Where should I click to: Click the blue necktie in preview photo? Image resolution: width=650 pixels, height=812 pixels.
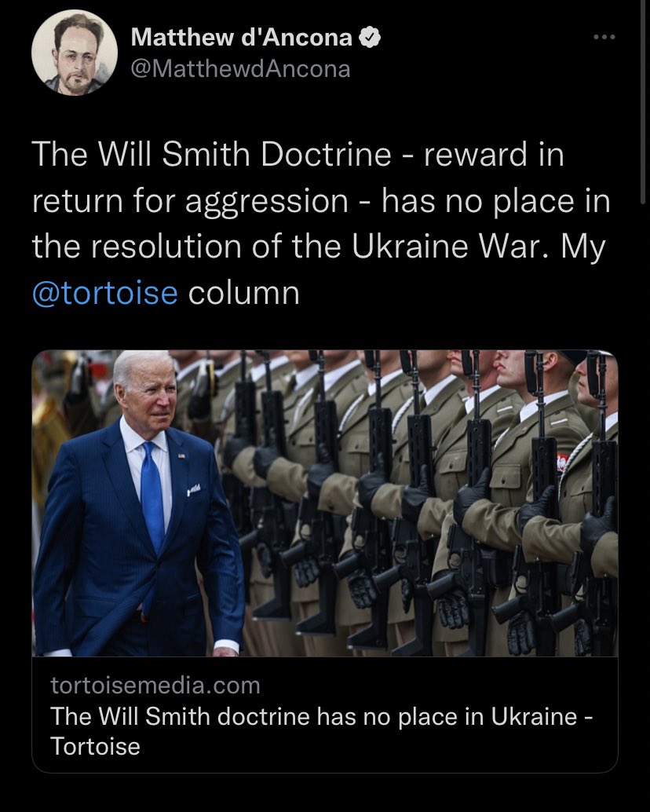[152, 497]
